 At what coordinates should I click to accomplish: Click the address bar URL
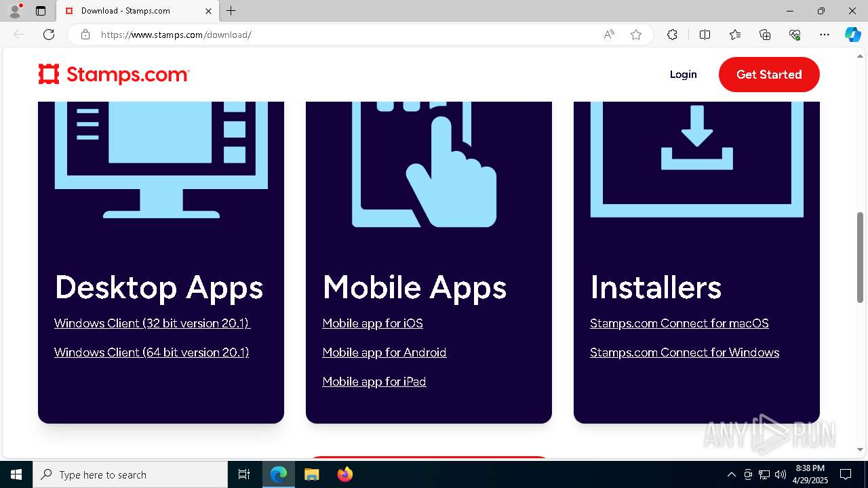(x=176, y=35)
